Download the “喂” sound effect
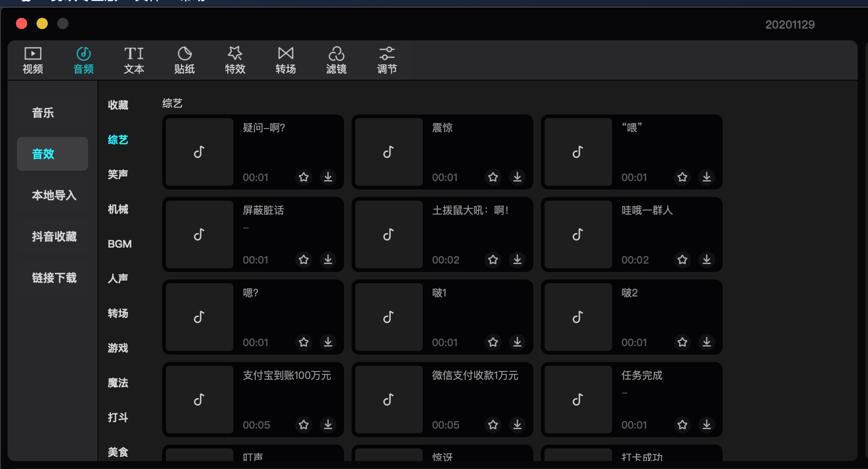868x469 pixels. (x=707, y=177)
